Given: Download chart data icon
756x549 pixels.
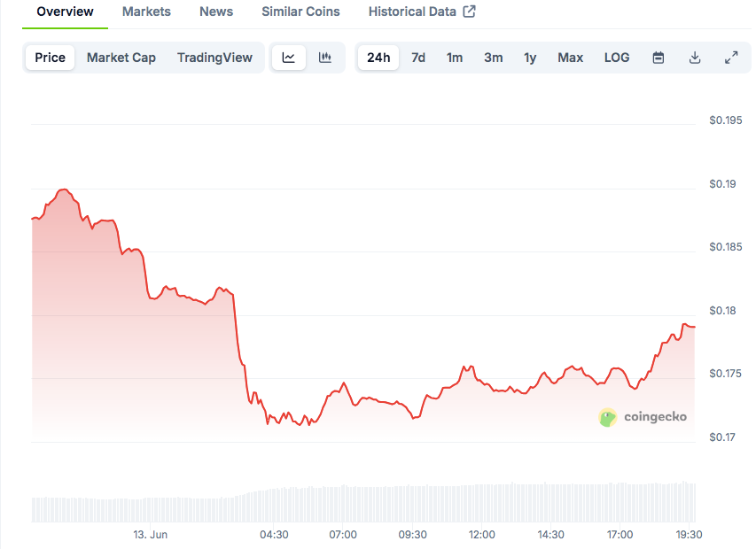Looking at the screenshot, I should [x=695, y=58].
